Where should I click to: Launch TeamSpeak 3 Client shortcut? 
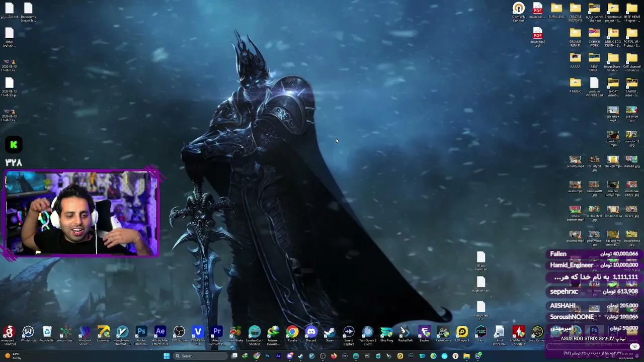(x=368, y=335)
